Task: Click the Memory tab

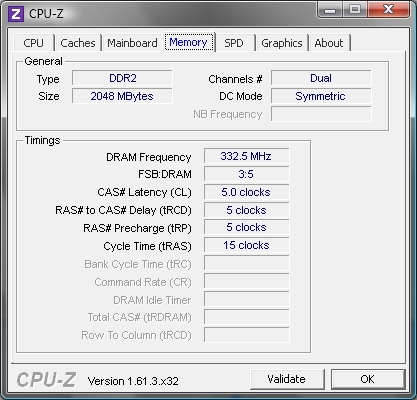Action: [x=189, y=42]
